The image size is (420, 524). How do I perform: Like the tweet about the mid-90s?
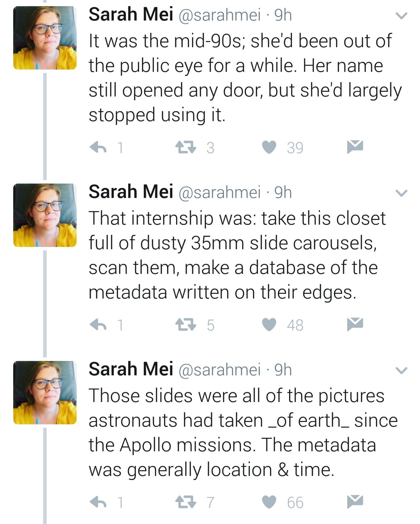pyautogui.click(x=269, y=147)
